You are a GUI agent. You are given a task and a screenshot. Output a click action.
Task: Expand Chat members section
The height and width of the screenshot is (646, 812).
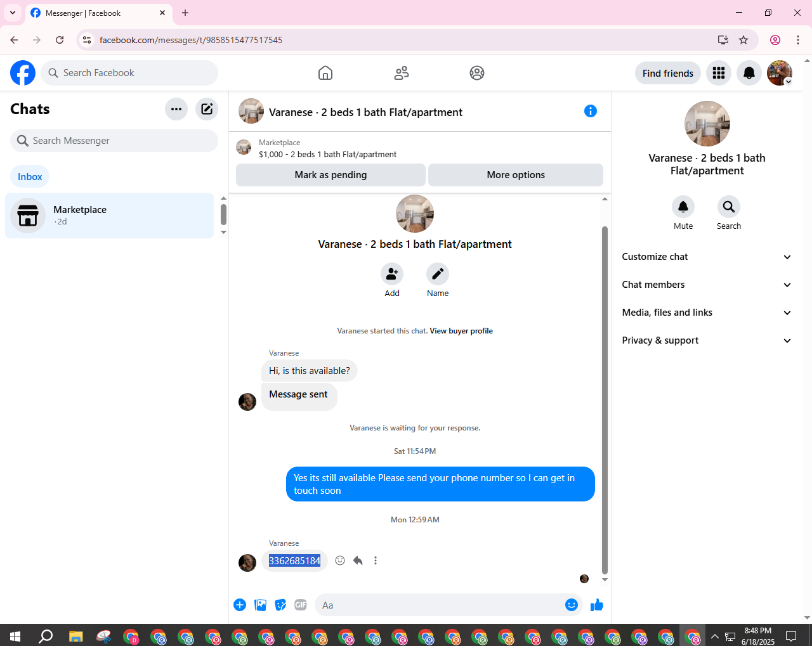(707, 285)
